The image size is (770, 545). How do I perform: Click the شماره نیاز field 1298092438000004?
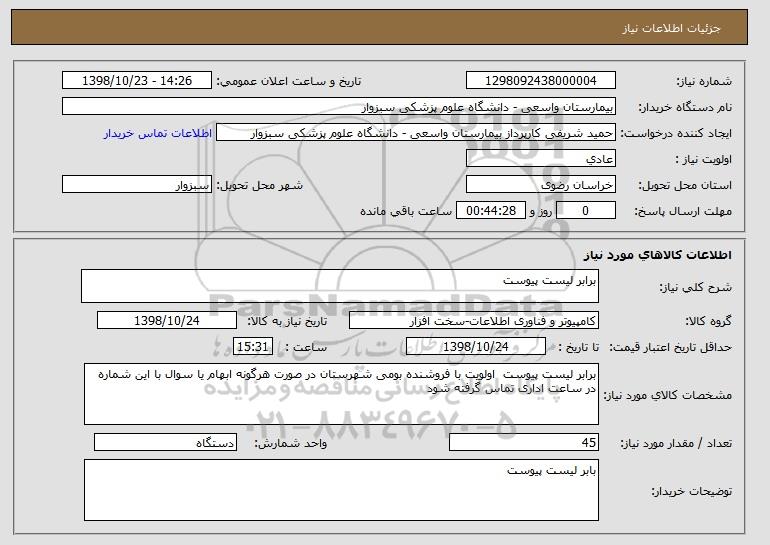[x=541, y=81]
